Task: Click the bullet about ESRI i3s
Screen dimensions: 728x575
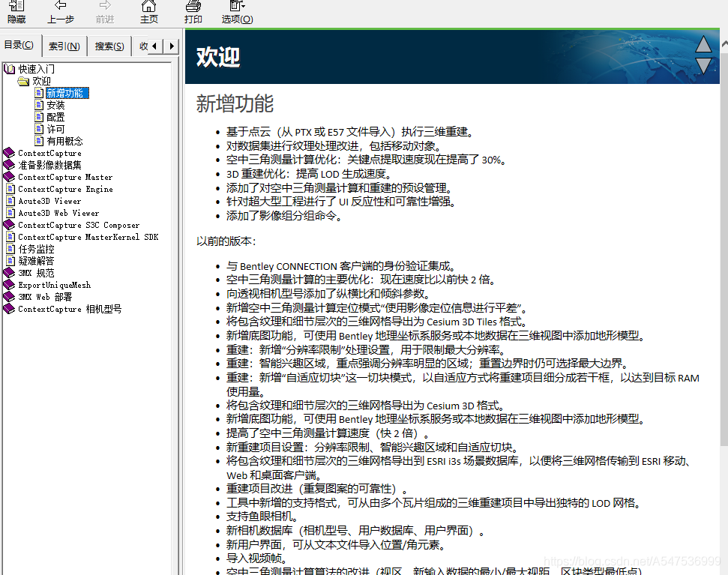Action: [x=459, y=468]
